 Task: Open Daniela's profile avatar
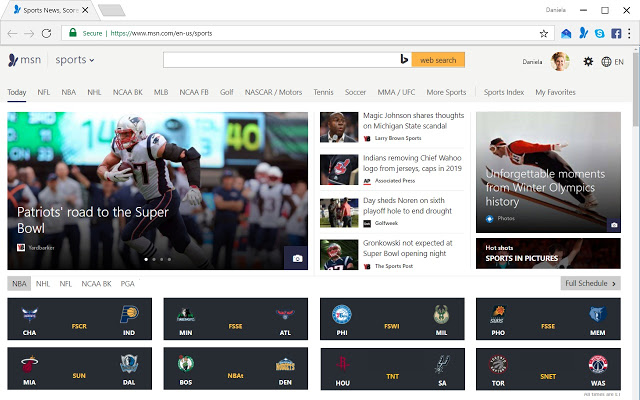[x=560, y=62]
